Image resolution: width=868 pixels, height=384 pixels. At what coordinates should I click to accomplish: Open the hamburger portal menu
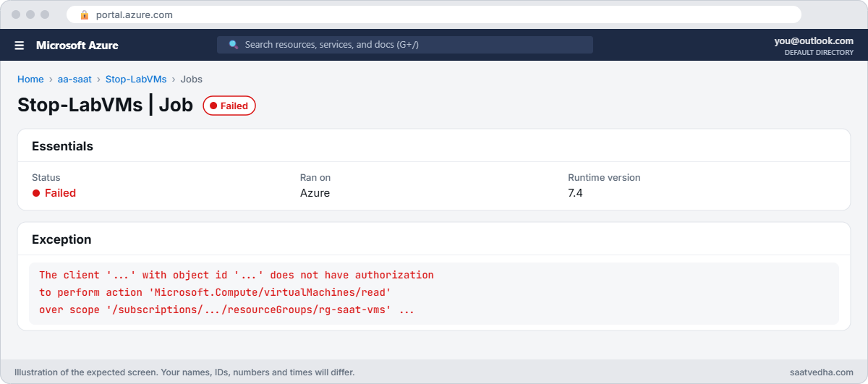(20, 45)
